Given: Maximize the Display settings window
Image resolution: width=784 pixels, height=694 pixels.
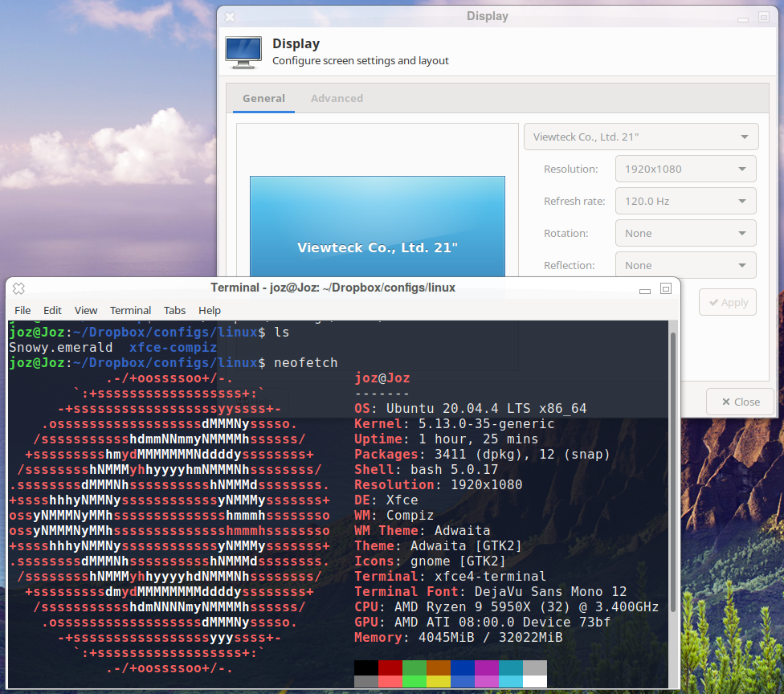Looking at the screenshot, I should pyautogui.click(x=763, y=17).
